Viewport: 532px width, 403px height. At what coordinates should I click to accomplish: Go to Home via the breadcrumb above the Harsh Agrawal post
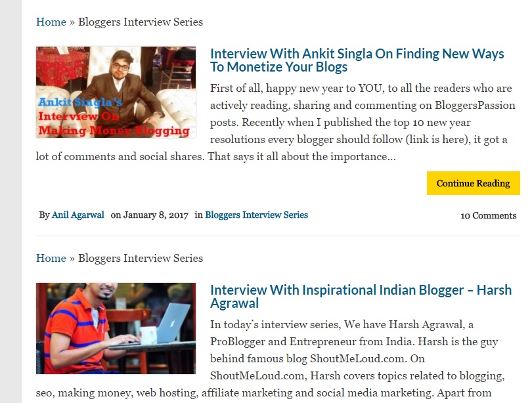pos(51,258)
